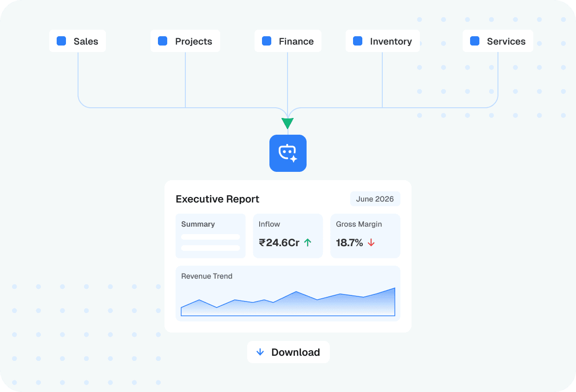Click the blue square beside Sales
This screenshot has height=392, width=576.
click(x=61, y=41)
